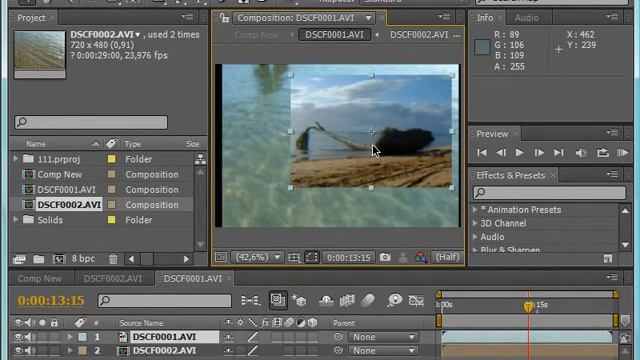Click the timeline layer search field
Image resolution: width=640 pixels, height=360 pixels.
(x=164, y=301)
